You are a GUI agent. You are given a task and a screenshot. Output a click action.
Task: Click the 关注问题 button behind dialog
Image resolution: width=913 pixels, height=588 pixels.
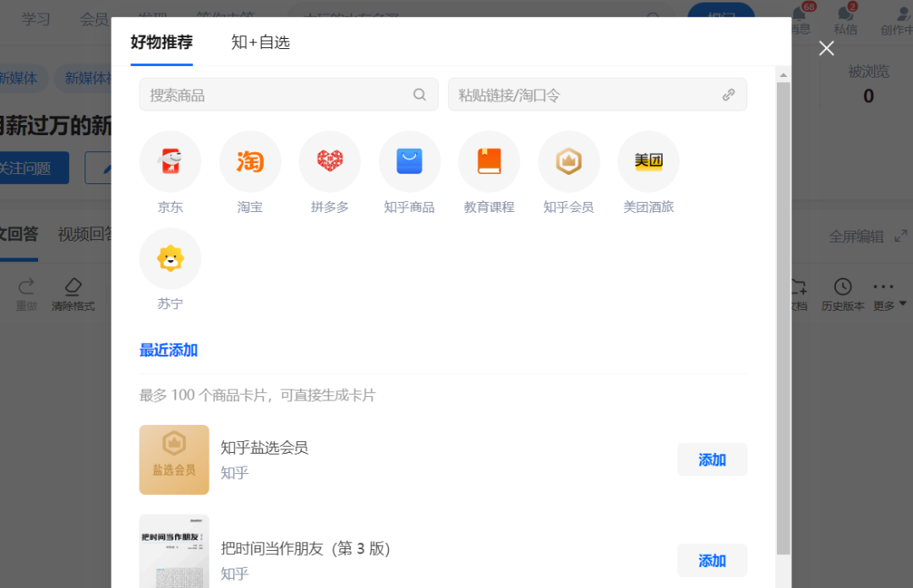pyautogui.click(x=35, y=167)
